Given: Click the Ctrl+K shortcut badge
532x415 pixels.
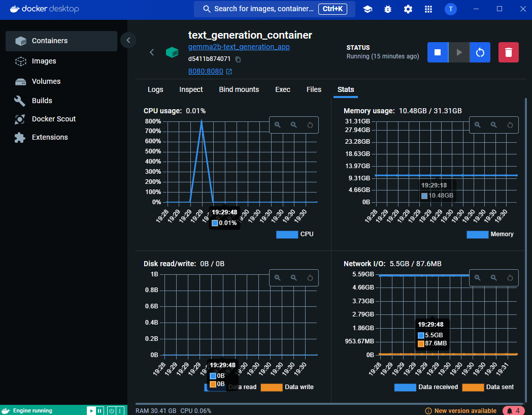Looking at the screenshot, I should (x=332, y=9).
